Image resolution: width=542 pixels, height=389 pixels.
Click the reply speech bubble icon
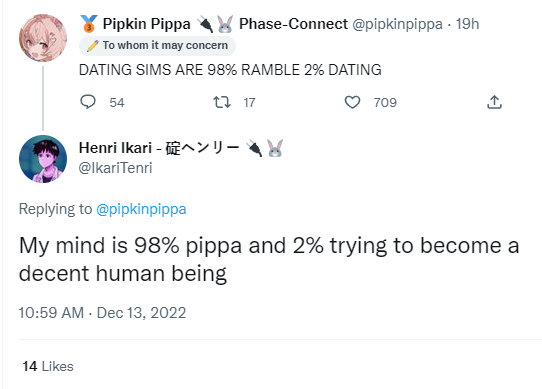(88, 102)
